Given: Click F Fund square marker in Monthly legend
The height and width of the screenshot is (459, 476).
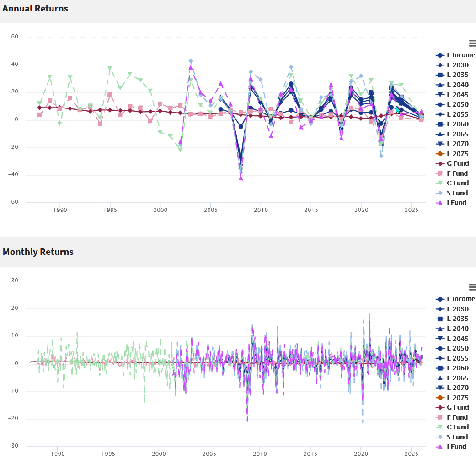Looking at the screenshot, I should [440, 417].
